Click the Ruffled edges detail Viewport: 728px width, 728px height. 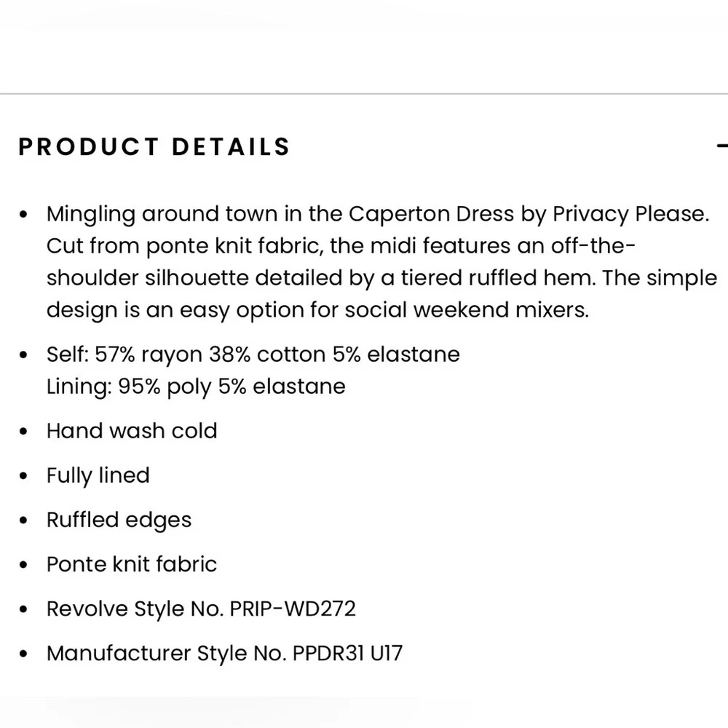[119, 520]
